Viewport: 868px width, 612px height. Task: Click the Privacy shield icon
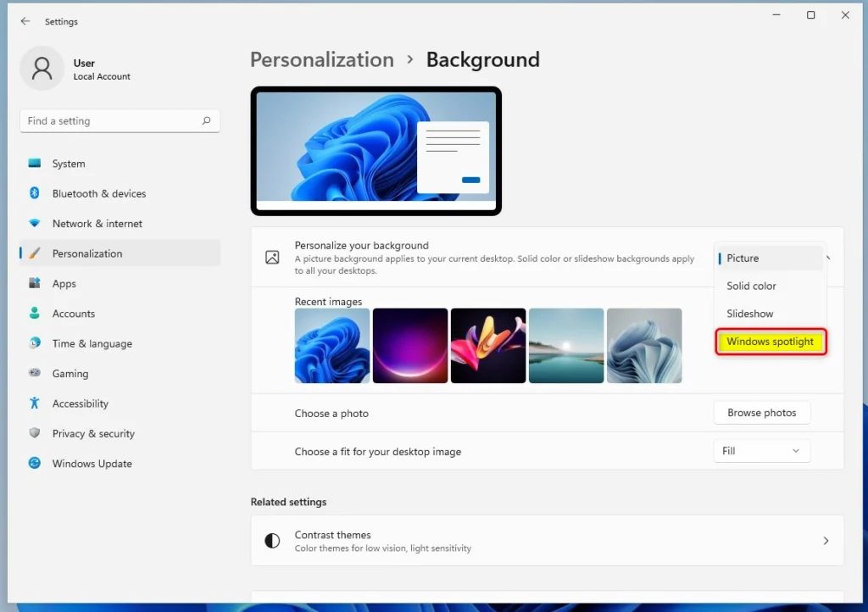(34, 432)
